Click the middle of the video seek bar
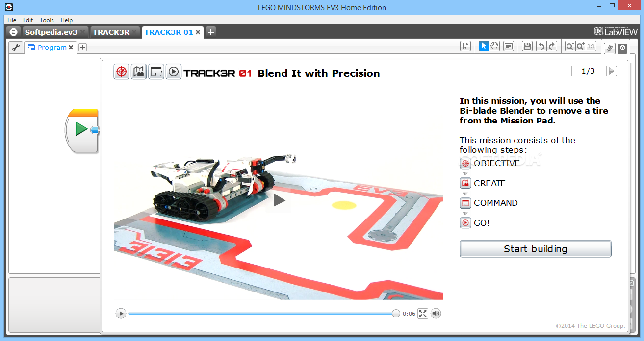The width and height of the screenshot is (644, 341). click(262, 314)
